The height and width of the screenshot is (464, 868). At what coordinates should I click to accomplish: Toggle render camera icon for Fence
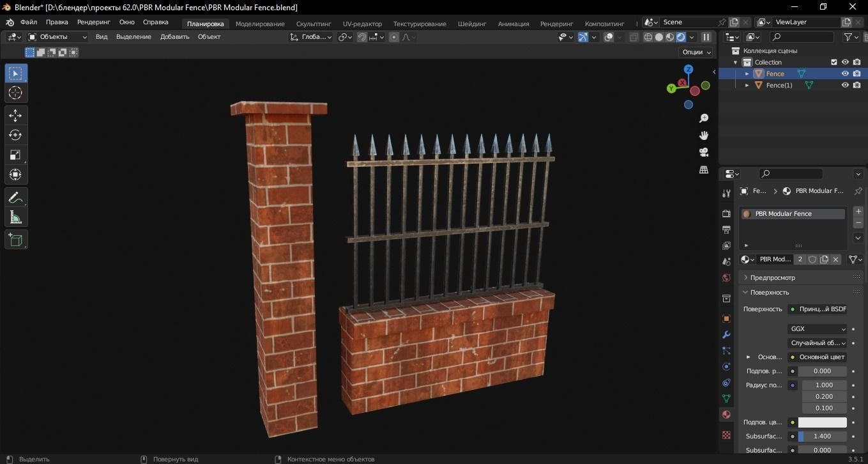tap(857, 73)
